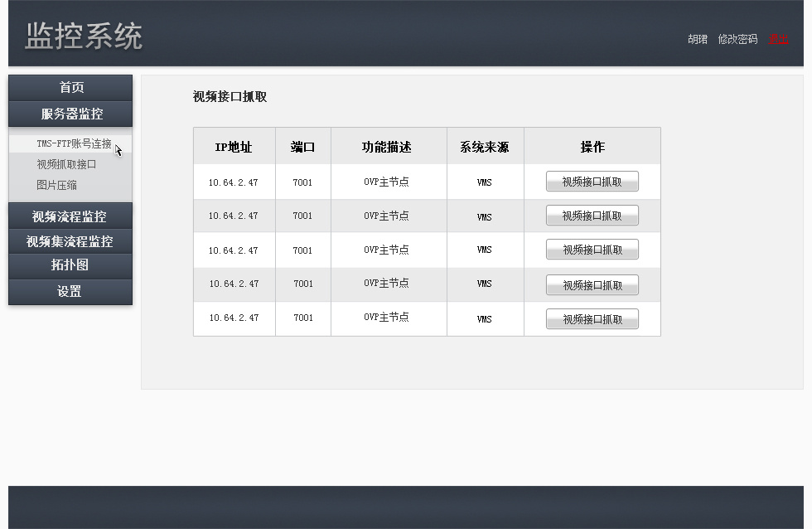Click the IP地址 column header

click(234, 147)
